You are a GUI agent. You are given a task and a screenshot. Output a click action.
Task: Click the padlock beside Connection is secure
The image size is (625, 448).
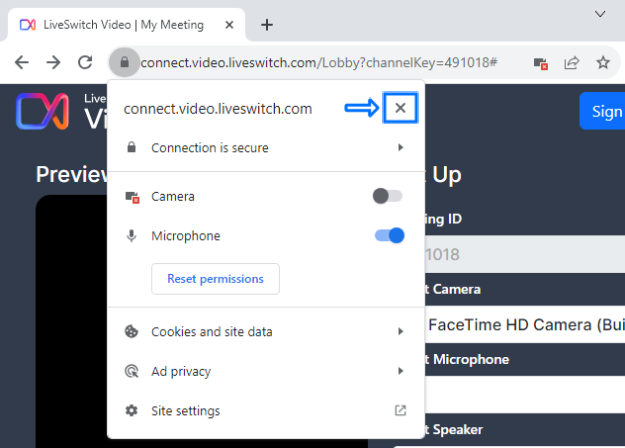(131, 147)
